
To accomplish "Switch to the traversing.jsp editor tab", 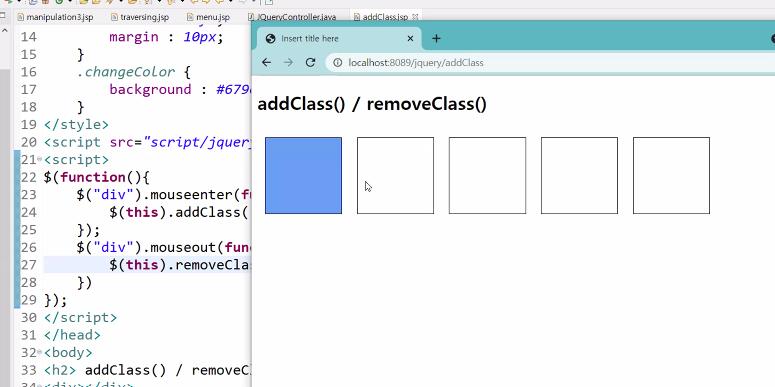I will [140, 17].
